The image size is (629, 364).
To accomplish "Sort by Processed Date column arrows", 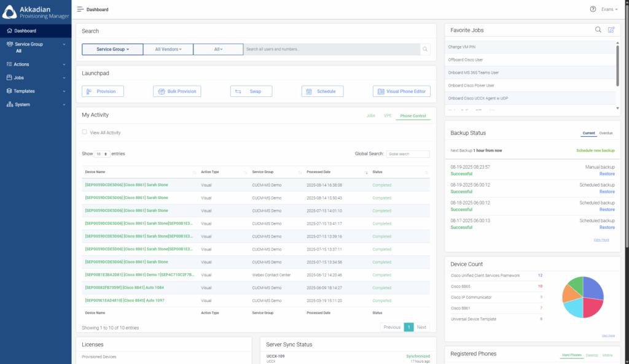I will [366, 172].
